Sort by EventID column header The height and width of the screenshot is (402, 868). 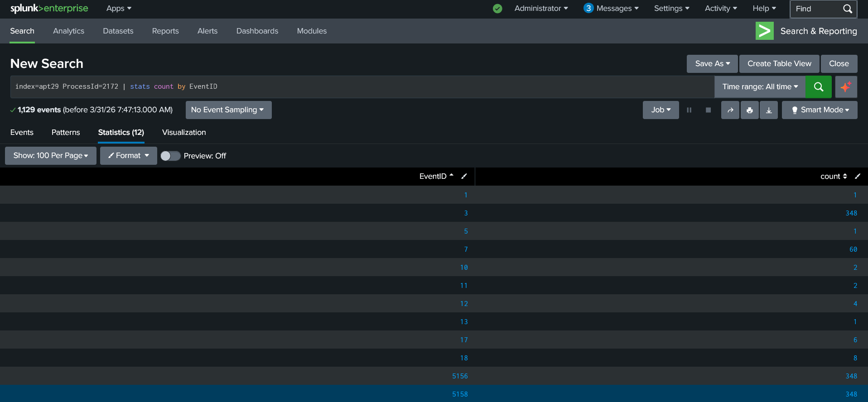(436, 177)
